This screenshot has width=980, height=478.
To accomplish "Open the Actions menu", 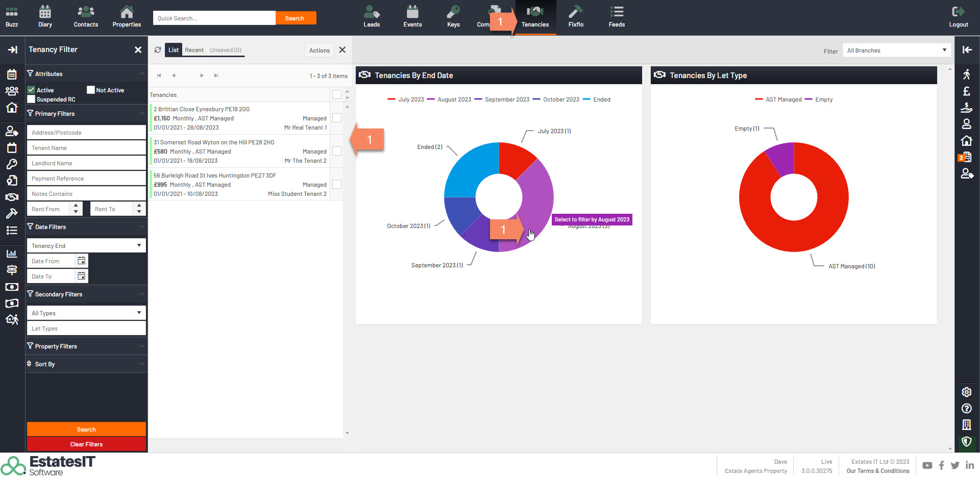I will 319,50.
